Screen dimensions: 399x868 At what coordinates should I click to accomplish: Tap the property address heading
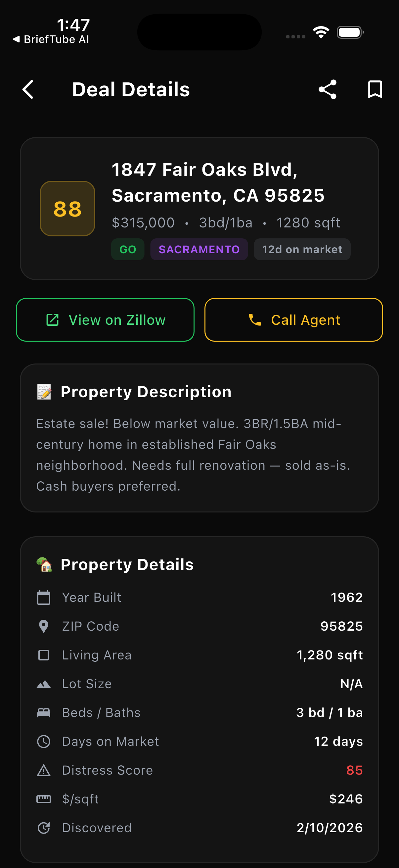click(218, 182)
